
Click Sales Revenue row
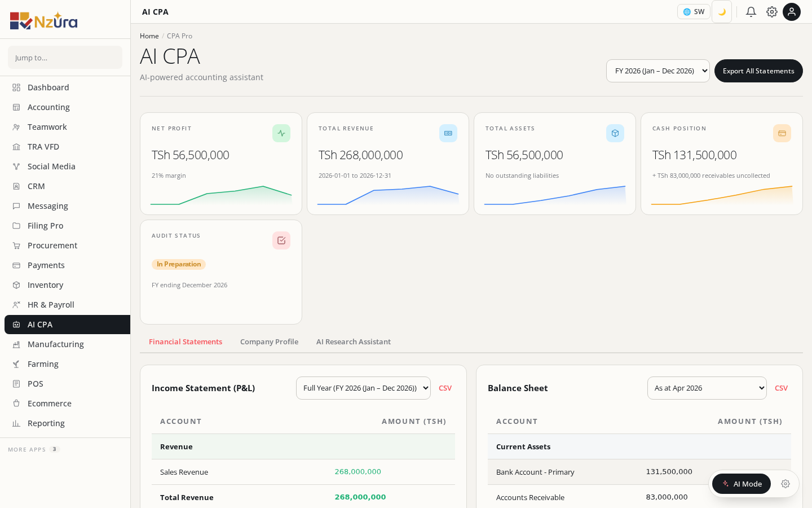pos(303,472)
